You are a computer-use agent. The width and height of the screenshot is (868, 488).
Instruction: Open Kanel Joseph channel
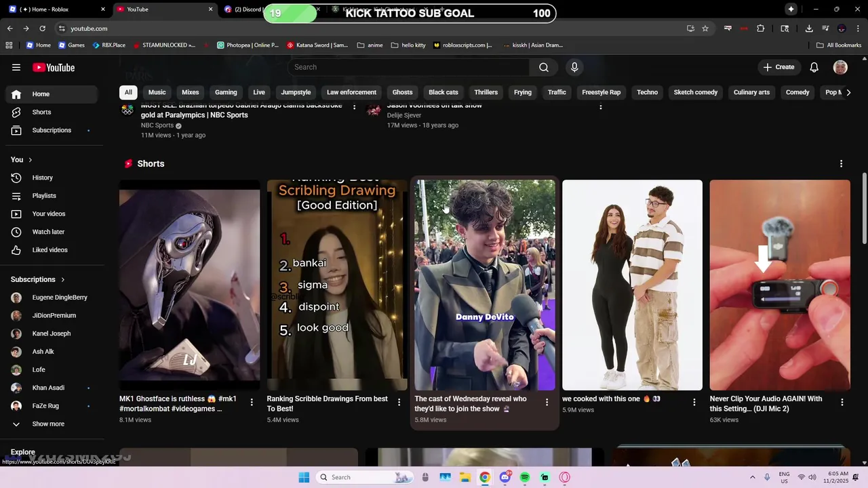click(x=52, y=333)
